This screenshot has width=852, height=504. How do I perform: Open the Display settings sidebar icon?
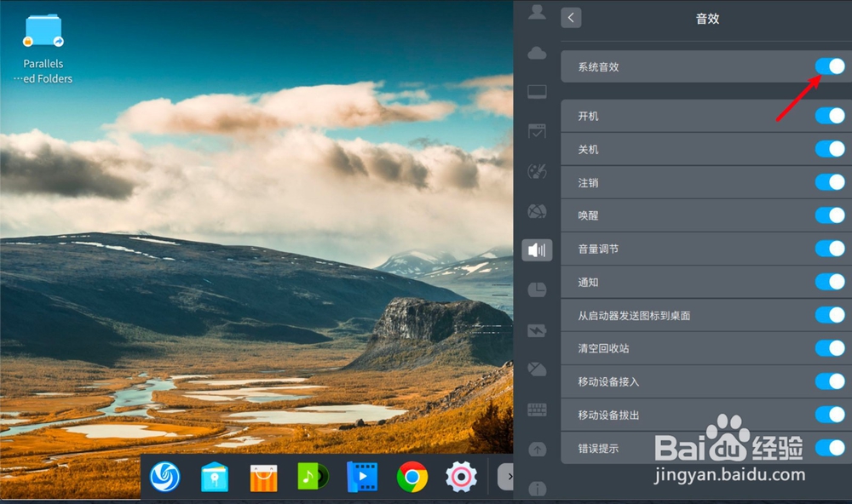(x=537, y=92)
